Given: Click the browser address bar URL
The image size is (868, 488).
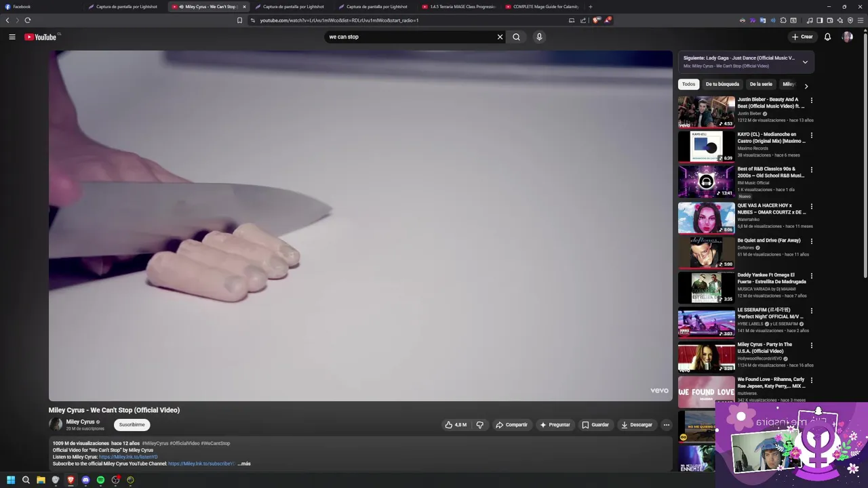Looking at the screenshot, I should pyautogui.click(x=339, y=20).
